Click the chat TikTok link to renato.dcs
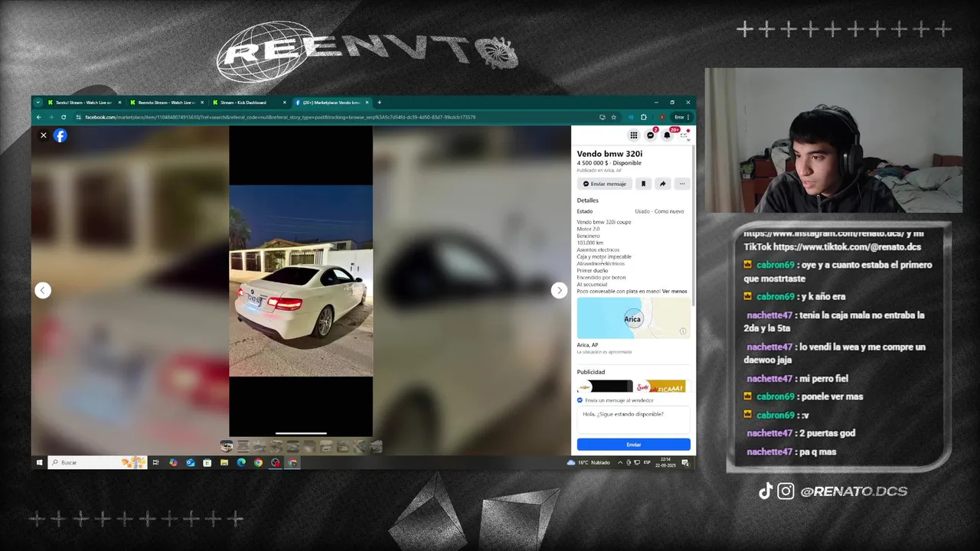The image size is (980, 551). (x=847, y=246)
